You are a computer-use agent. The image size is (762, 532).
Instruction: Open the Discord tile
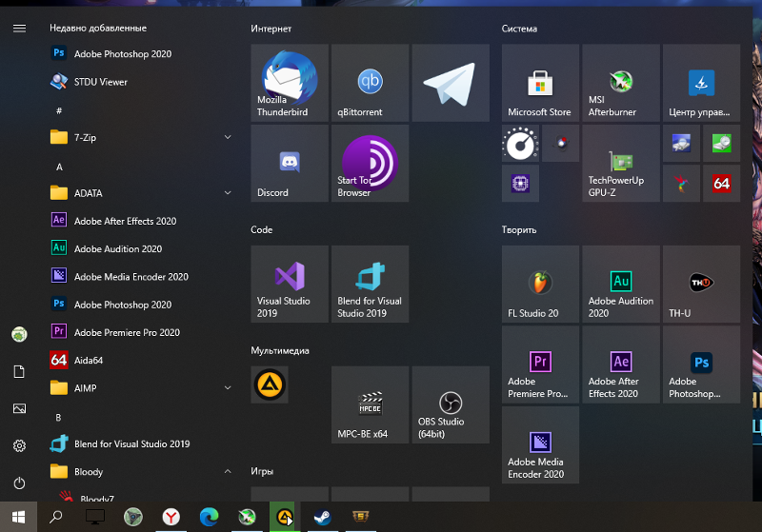[290, 164]
